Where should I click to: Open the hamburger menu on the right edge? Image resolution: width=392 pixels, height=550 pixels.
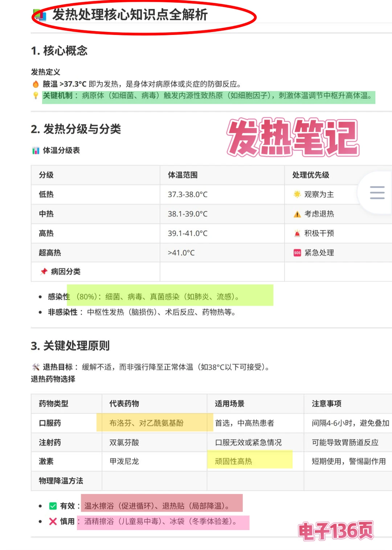point(377,193)
